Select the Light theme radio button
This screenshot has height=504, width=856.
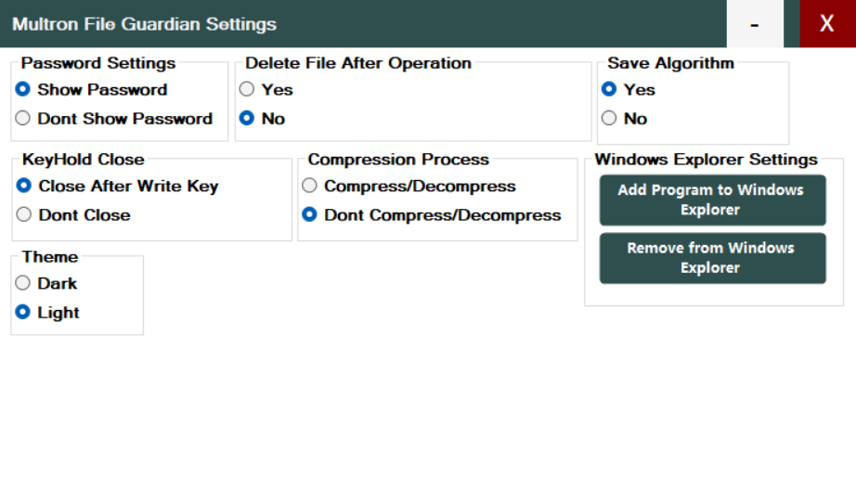pyautogui.click(x=47, y=313)
